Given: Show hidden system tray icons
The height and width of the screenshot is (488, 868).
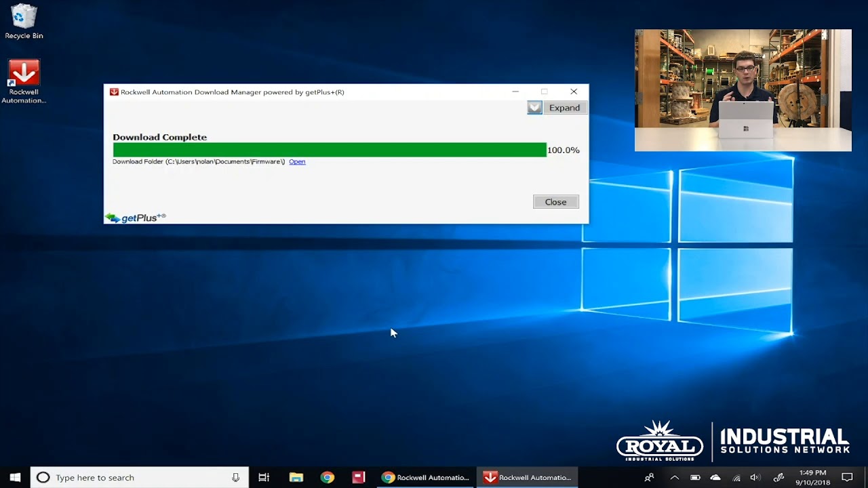Looking at the screenshot, I should point(674,477).
